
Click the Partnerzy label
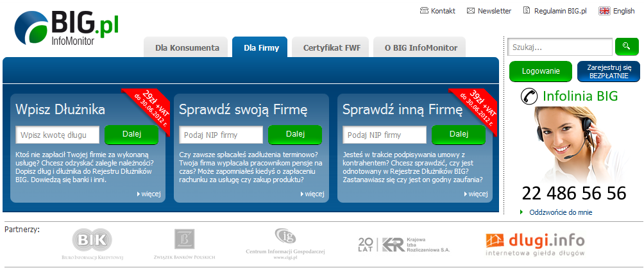tap(22, 230)
